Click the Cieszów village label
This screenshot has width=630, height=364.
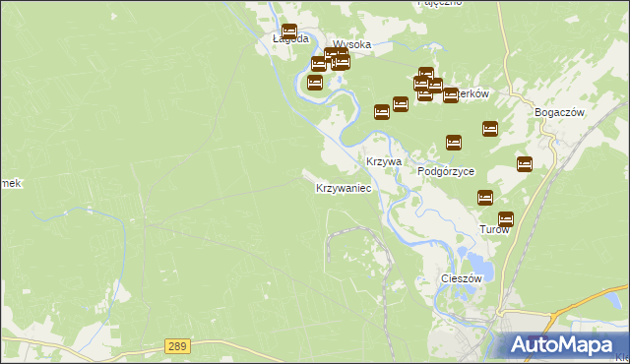462,278
